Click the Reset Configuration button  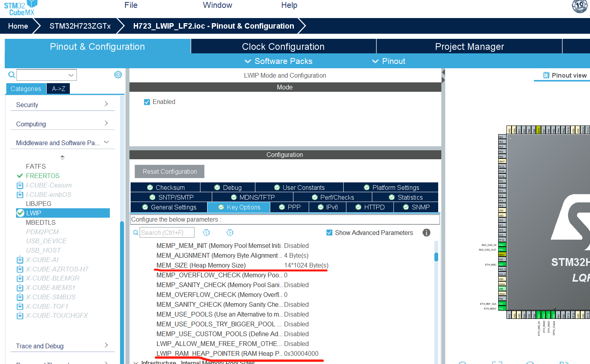click(x=169, y=171)
